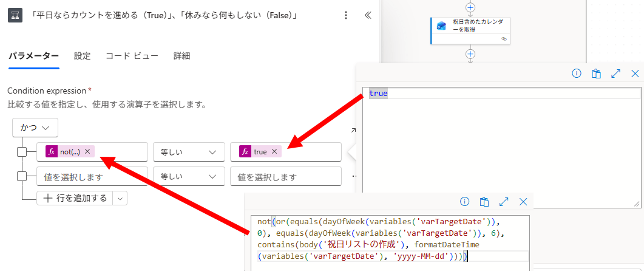Click the info icon in the upper expression editor

577,73
